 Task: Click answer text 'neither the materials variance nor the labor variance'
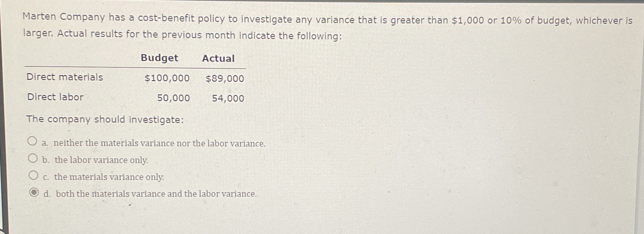(159, 143)
